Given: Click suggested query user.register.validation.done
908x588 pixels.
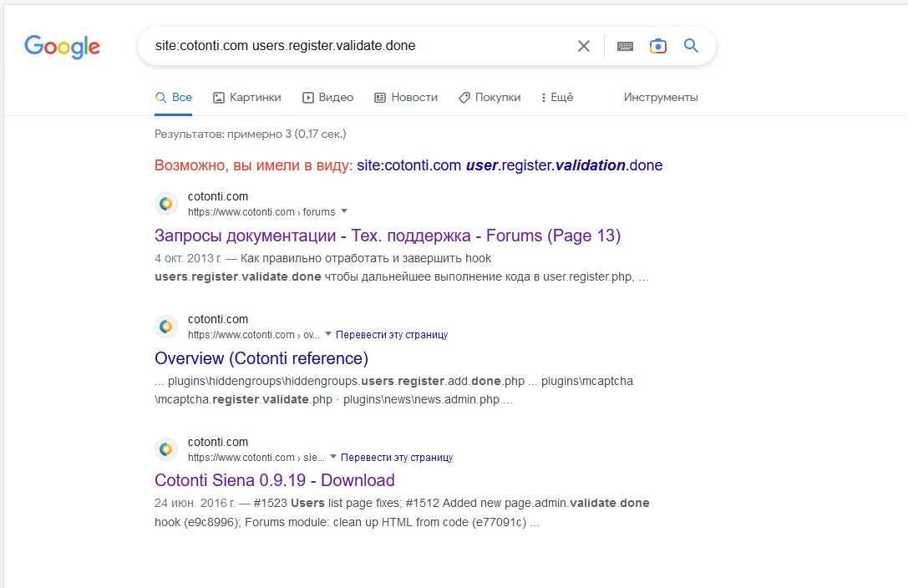Looking at the screenshot, I should 510,165.
